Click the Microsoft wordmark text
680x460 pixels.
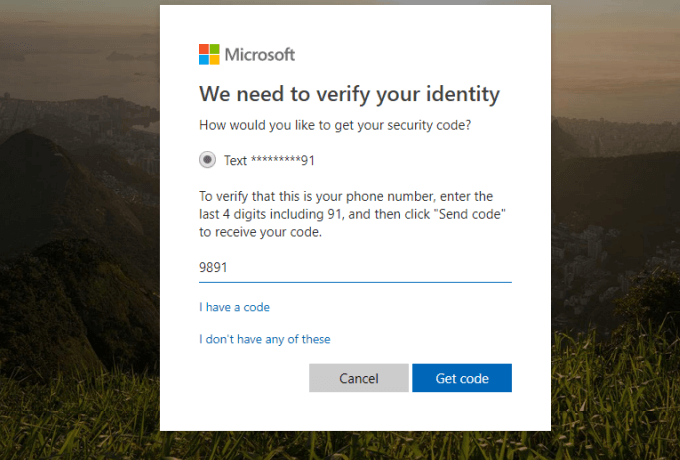[260, 55]
